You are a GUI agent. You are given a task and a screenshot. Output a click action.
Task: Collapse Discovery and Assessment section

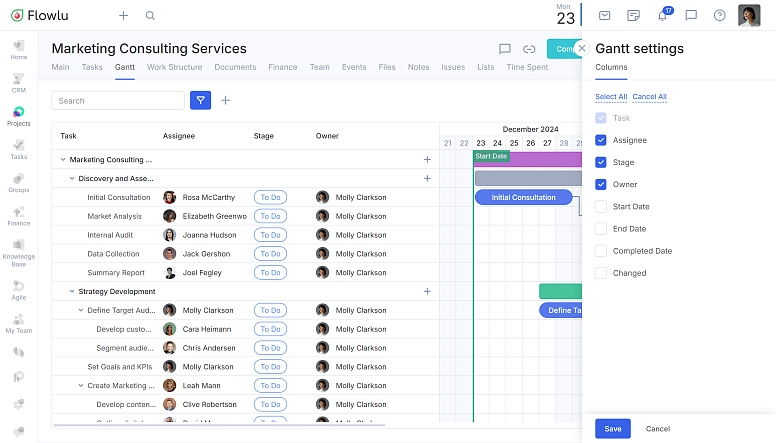click(x=71, y=178)
